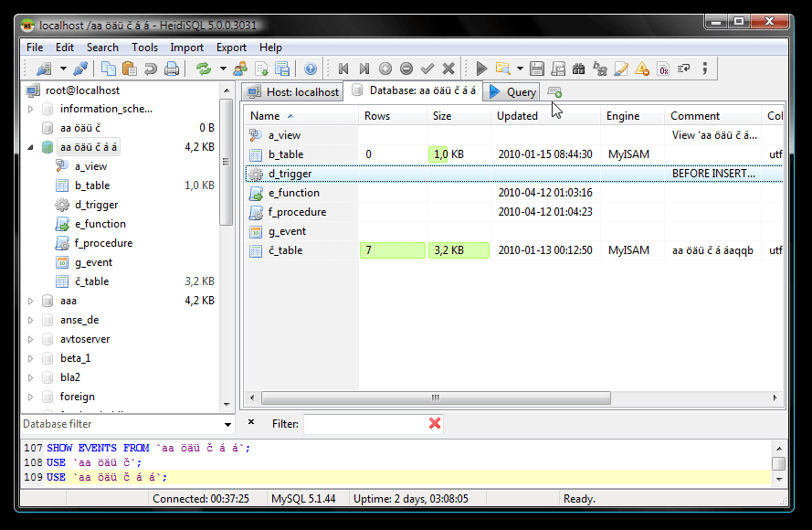Expand the information_sche... database node
812x530 pixels.
tap(30, 109)
